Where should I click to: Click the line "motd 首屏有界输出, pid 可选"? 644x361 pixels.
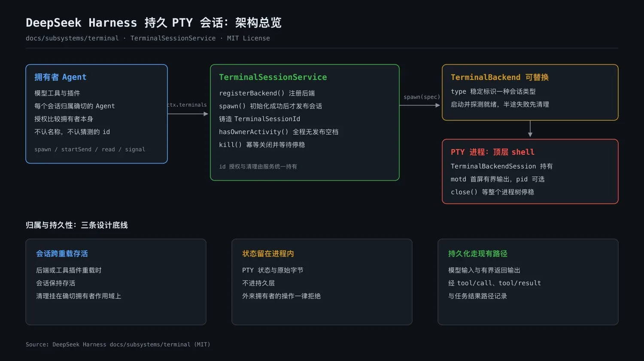click(x=498, y=179)
